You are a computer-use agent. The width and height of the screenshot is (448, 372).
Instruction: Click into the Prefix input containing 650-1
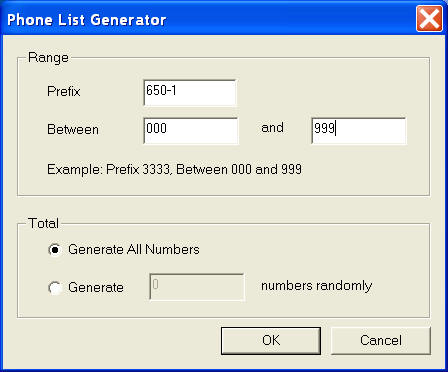(190, 93)
